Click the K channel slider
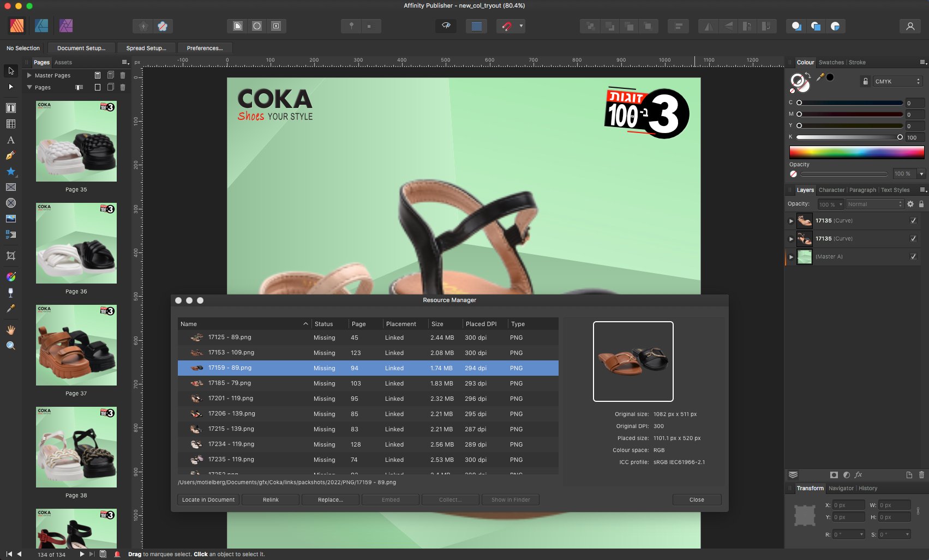 (848, 137)
